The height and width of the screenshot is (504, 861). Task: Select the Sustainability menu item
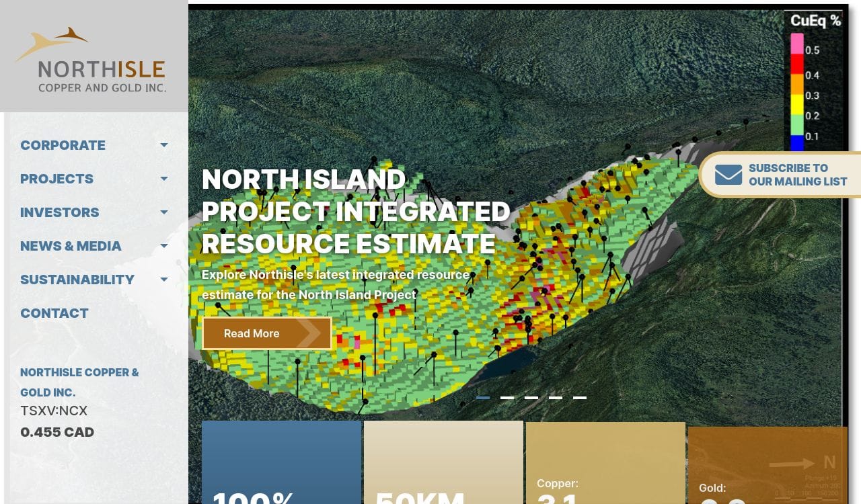pos(77,280)
